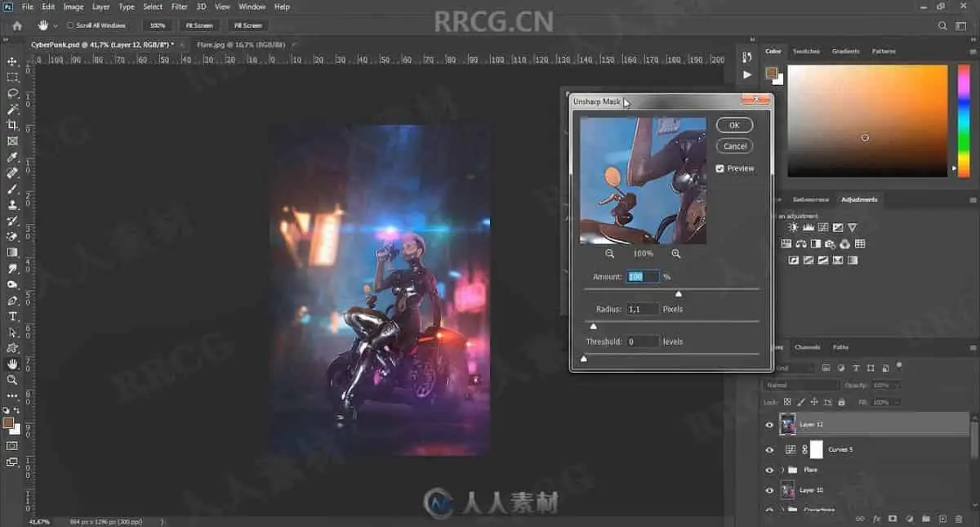980x527 pixels.
Task: Toggle lock transparent pixels in Layers panel
Action: tap(787, 402)
